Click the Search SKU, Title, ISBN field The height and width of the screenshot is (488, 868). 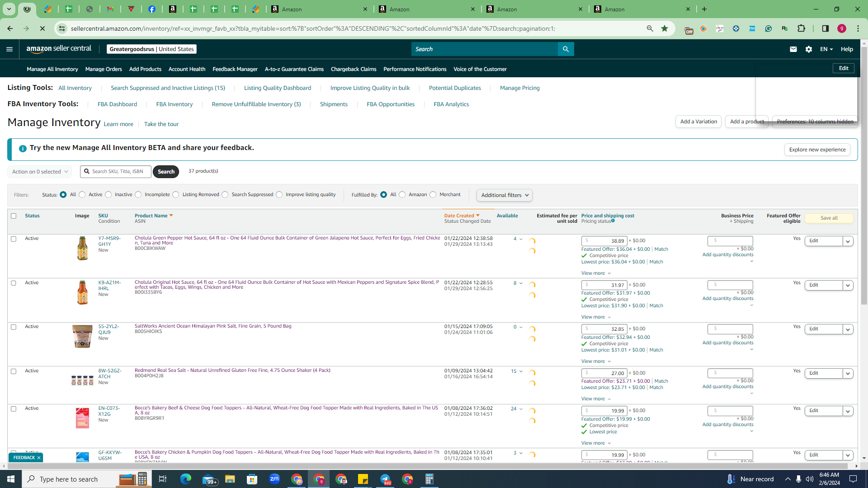click(x=116, y=172)
